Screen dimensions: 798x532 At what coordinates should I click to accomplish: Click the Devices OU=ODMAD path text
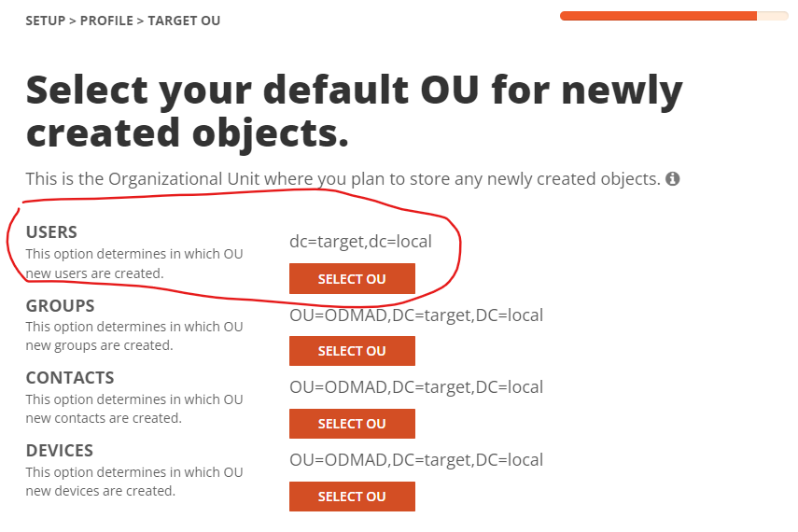pos(416,460)
